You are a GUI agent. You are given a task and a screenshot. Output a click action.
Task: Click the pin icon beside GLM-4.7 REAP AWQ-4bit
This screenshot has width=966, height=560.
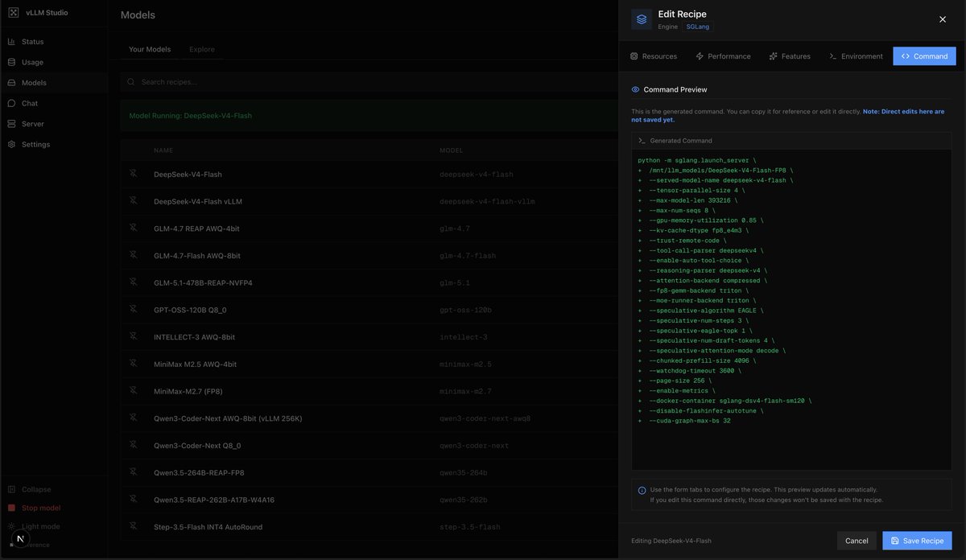point(134,229)
